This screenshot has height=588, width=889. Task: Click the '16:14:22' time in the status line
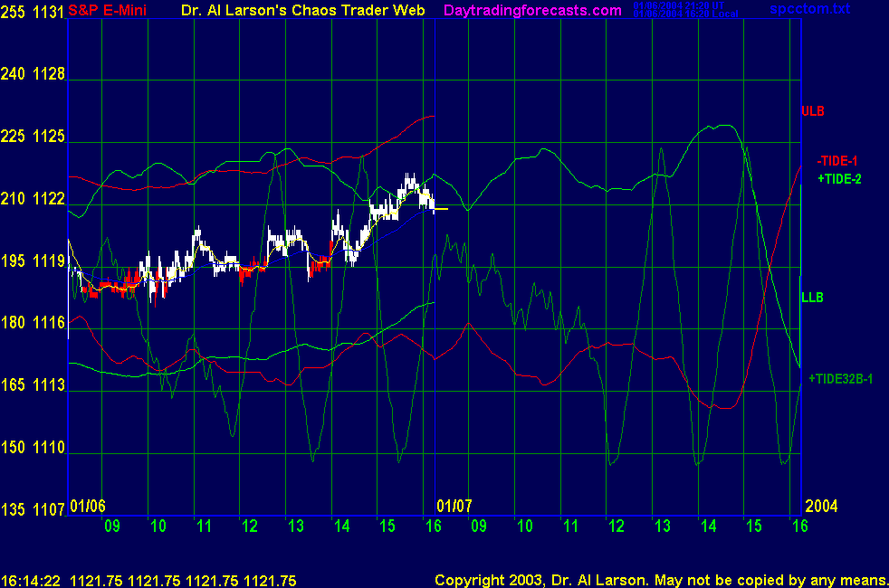pyautogui.click(x=31, y=581)
